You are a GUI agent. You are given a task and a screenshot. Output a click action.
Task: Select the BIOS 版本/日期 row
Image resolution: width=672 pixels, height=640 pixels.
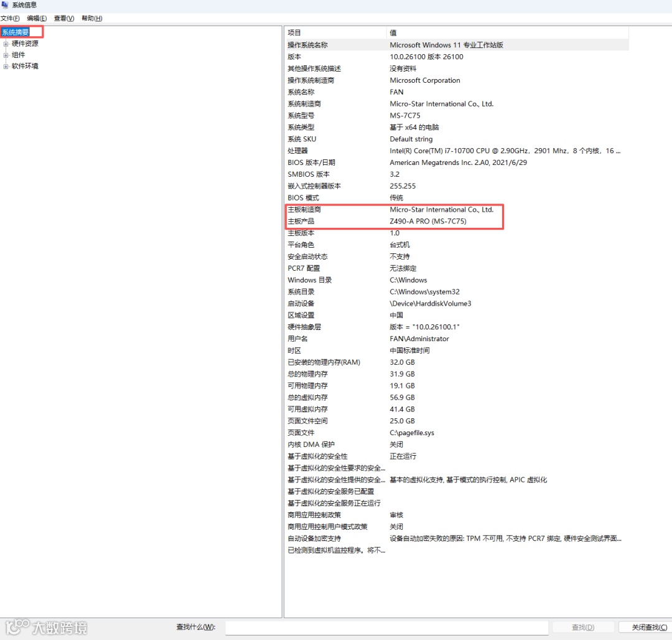(x=457, y=162)
